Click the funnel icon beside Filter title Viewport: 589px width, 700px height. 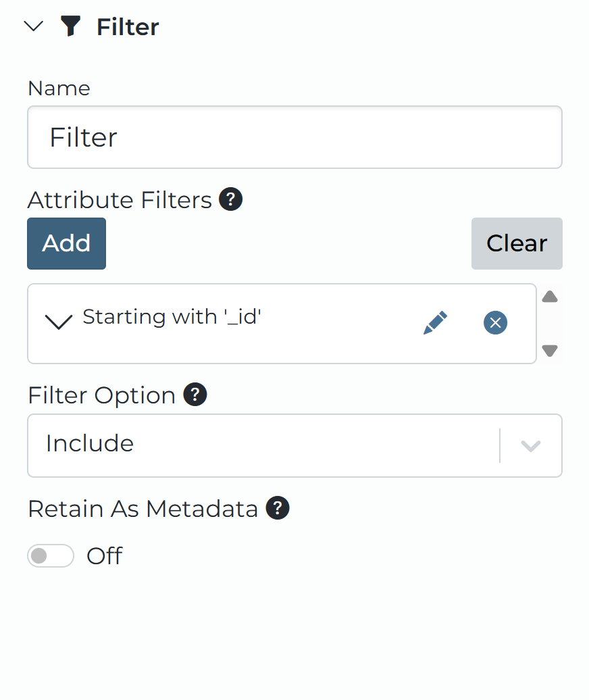[70, 26]
